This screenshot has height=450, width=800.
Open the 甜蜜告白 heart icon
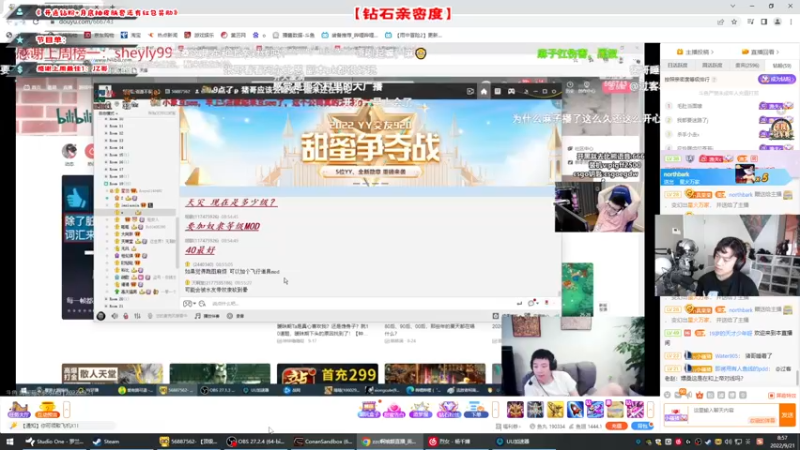click(394, 410)
